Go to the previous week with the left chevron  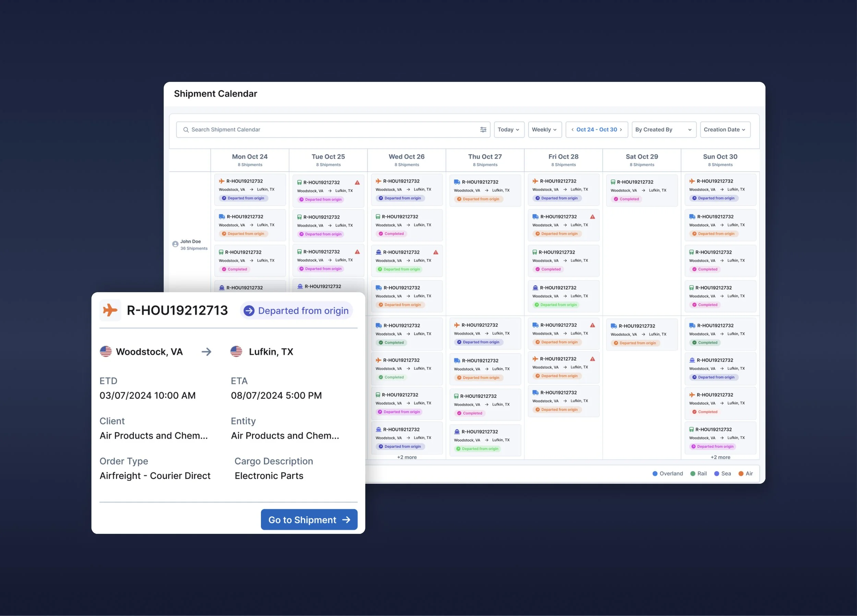(x=572, y=130)
